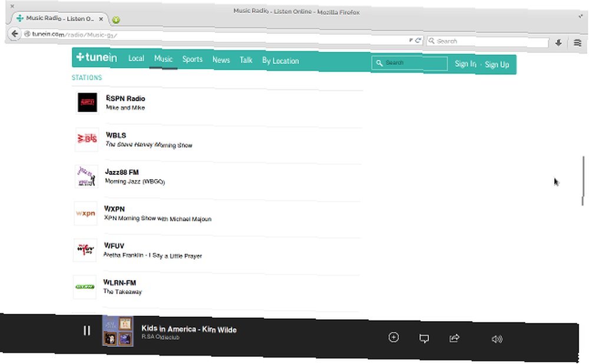589x364 pixels.
Task: Open the Sign Up link
Action: [x=497, y=65]
